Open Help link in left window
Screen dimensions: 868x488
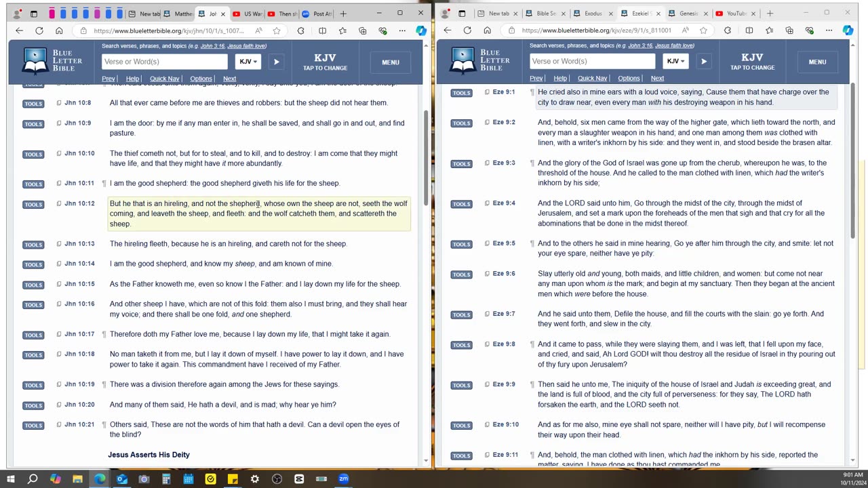tap(132, 79)
